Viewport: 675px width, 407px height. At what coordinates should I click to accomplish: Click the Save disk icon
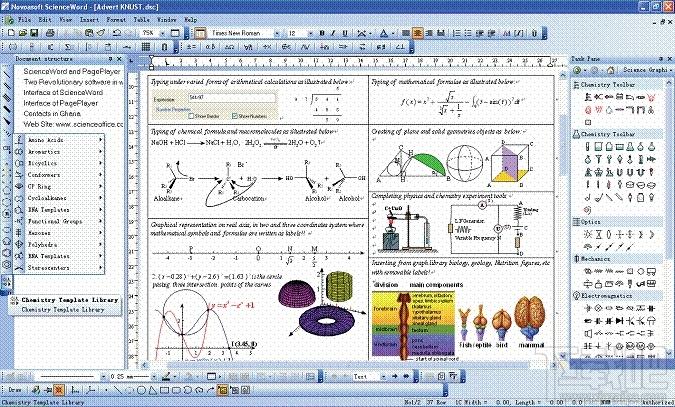[34, 33]
